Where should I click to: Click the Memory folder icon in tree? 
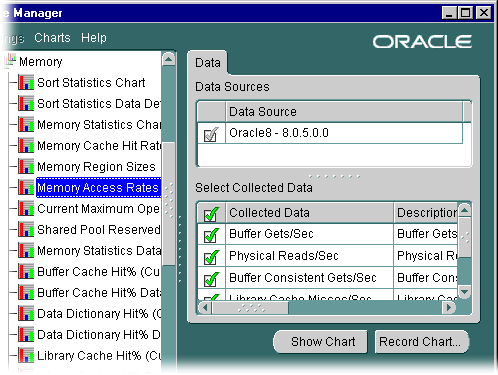10,61
